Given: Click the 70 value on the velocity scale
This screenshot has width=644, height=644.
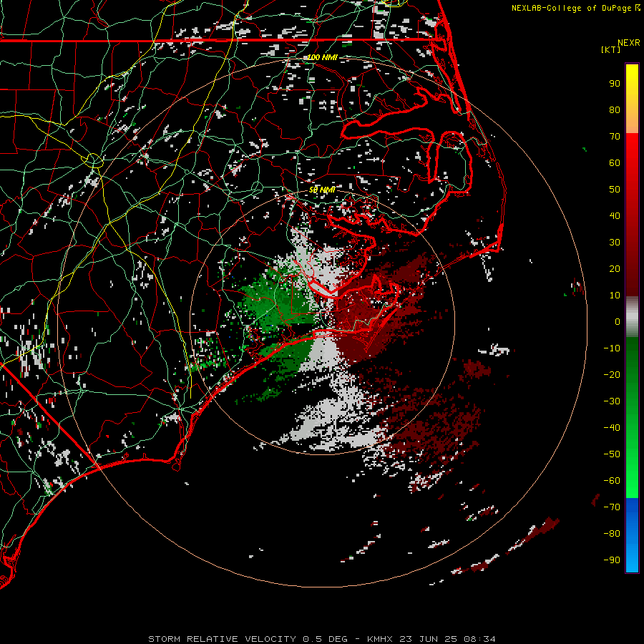Looking at the screenshot, I should click(x=615, y=137).
